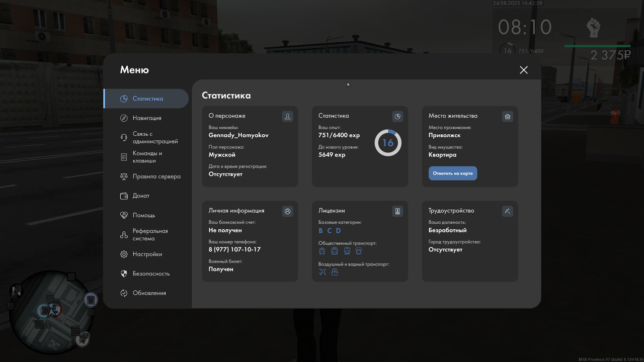Click the chart icon in Статистика card
The image size is (644, 362).
click(x=397, y=117)
